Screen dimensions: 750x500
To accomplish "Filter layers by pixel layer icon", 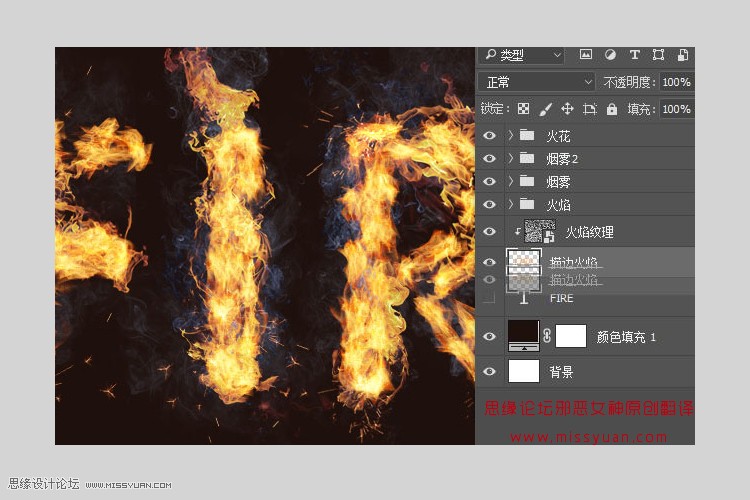I will [x=585, y=55].
